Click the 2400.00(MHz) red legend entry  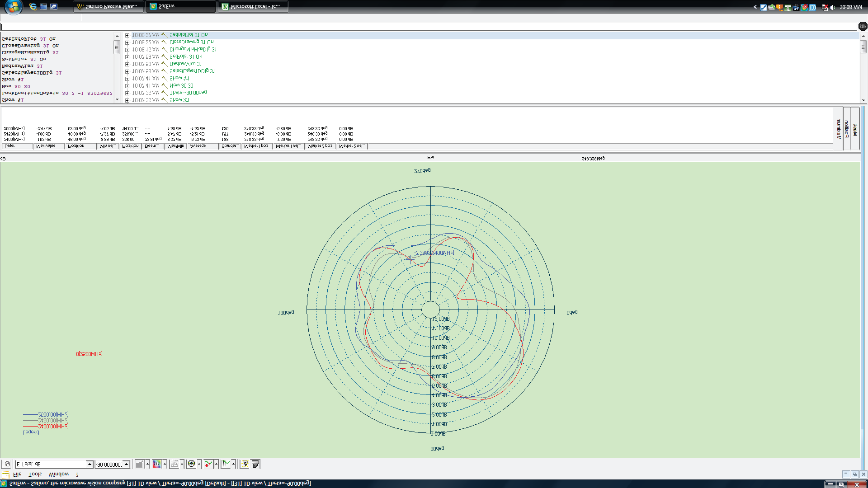tap(53, 426)
